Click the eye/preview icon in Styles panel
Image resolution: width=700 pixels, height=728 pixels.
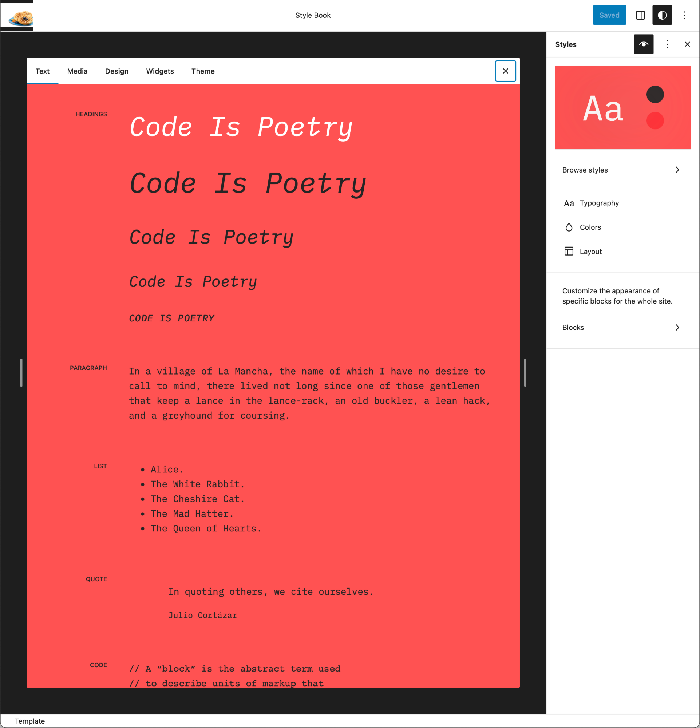pyautogui.click(x=643, y=44)
